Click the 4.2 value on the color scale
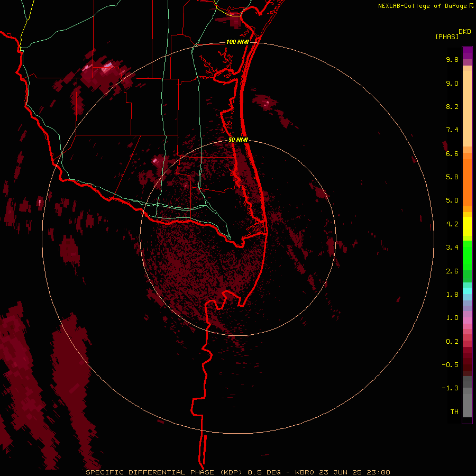The image size is (476, 476). click(x=452, y=224)
